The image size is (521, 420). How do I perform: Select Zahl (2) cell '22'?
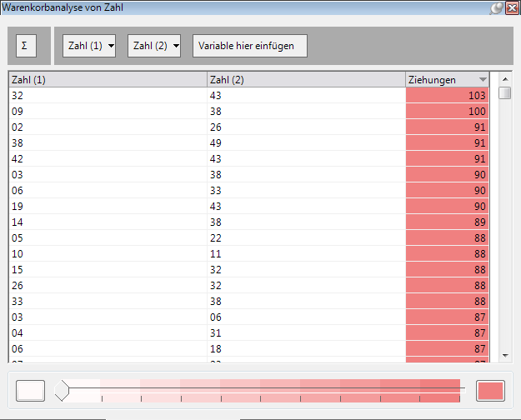point(307,237)
